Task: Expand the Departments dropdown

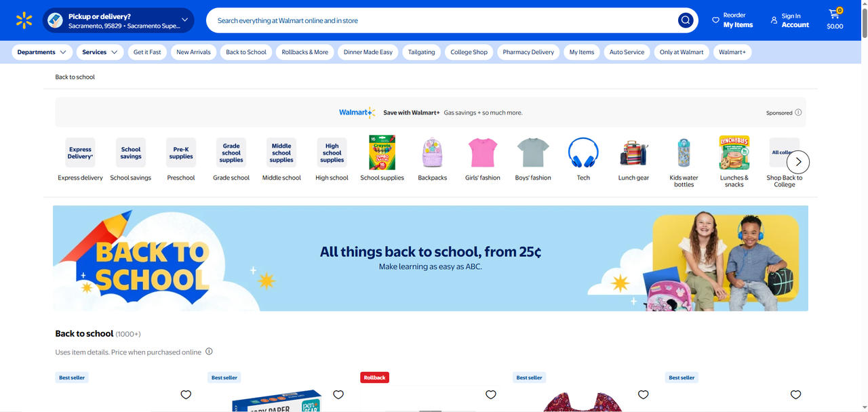Action: [x=42, y=52]
